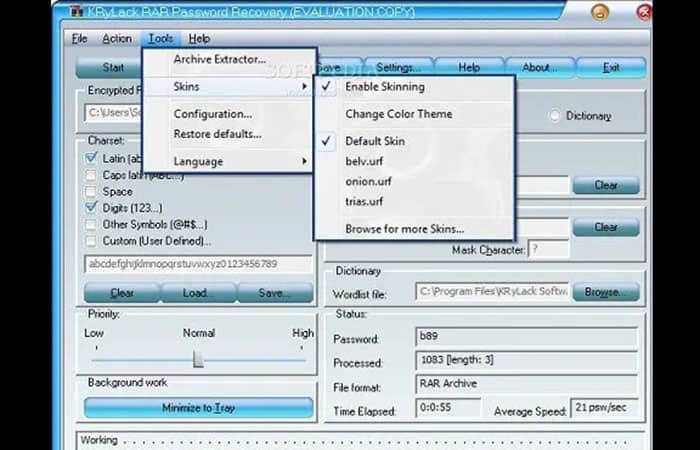Click the Exit toolbar button
This screenshot has height=450, width=700.
click(x=611, y=68)
